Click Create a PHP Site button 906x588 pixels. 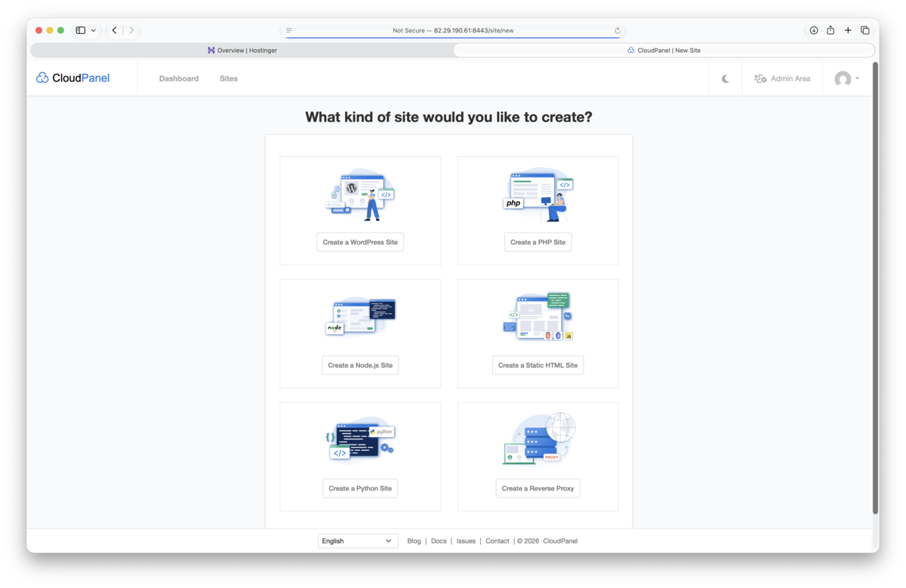538,242
